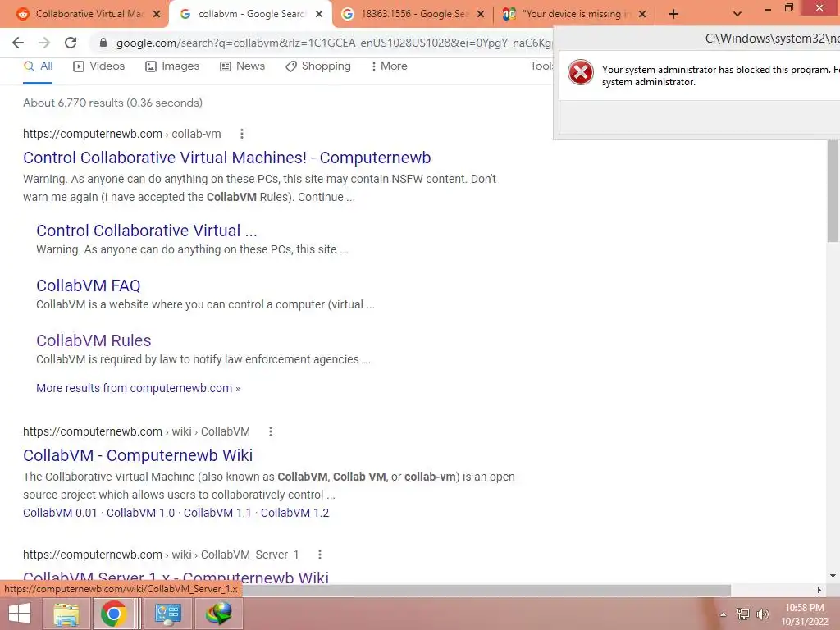Click the network tray icon
The width and height of the screenshot is (840, 630).
pos(743,614)
